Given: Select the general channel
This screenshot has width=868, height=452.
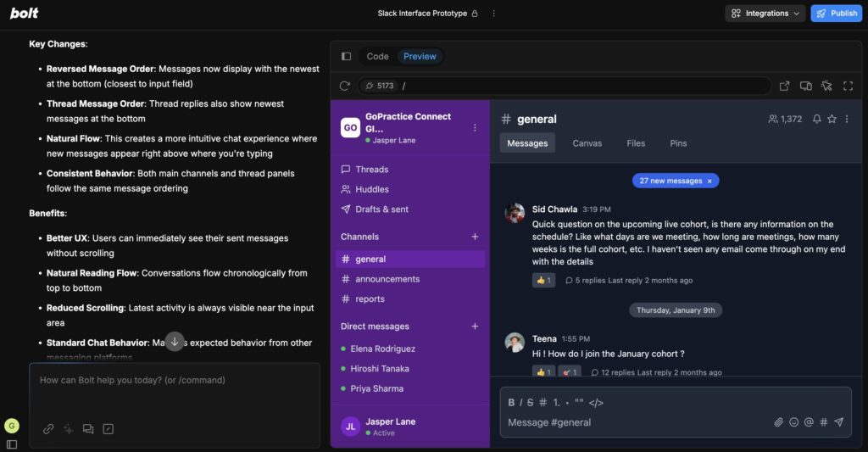Looking at the screenshot, I should click(x=410, y=259).
